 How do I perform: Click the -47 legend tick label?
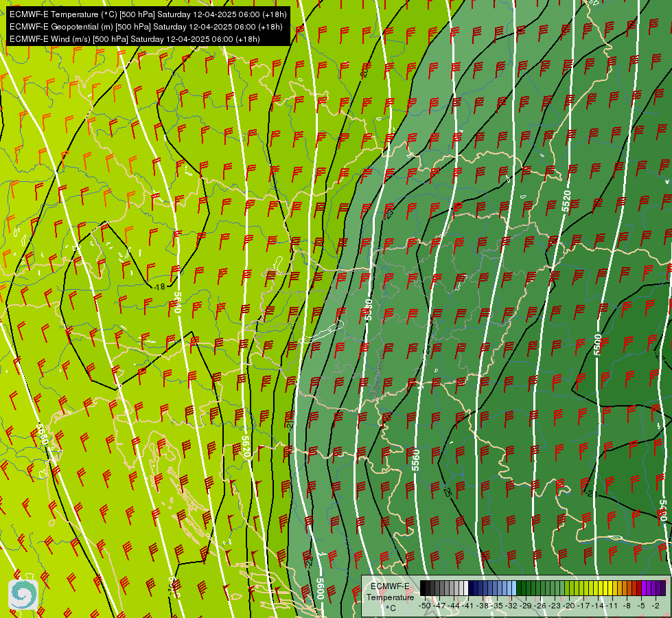(439, 606)
